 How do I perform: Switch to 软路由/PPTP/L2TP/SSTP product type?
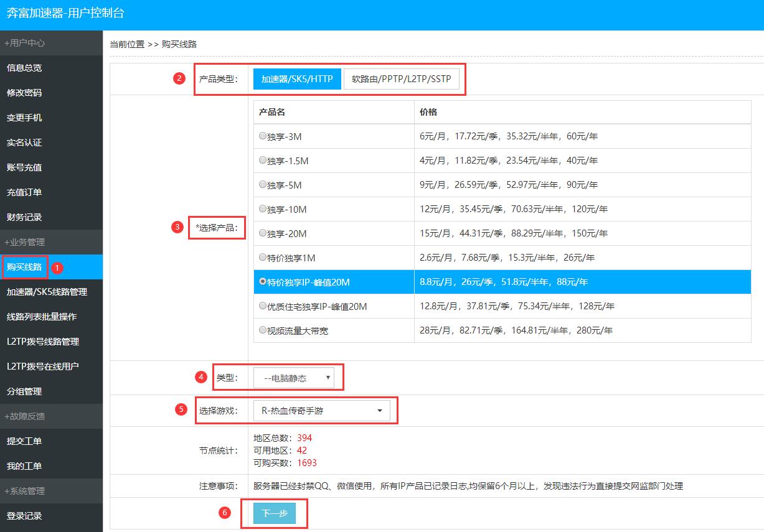click(x=401, y=79)
